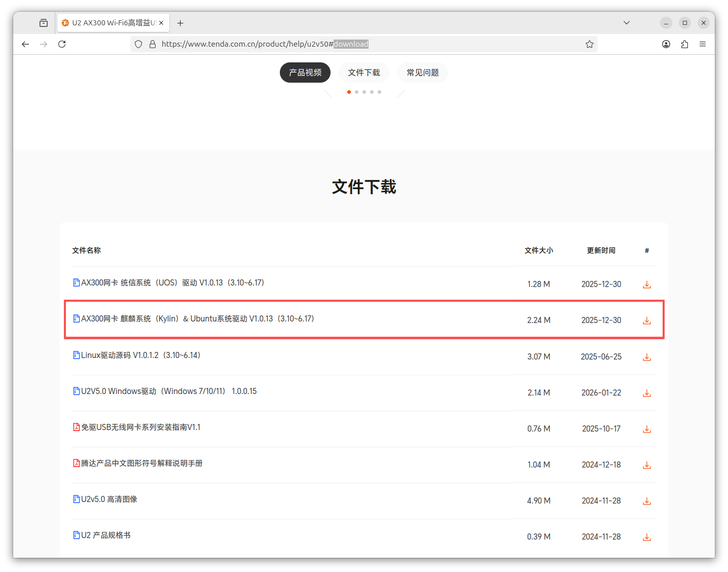Reload the page
This screenshot has height=572, width=728.
tap(62, 44)
